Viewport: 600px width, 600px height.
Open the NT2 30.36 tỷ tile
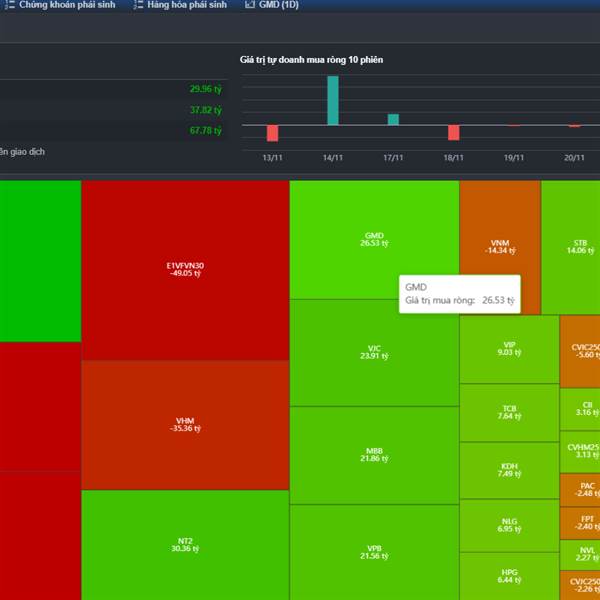(185, 544)
